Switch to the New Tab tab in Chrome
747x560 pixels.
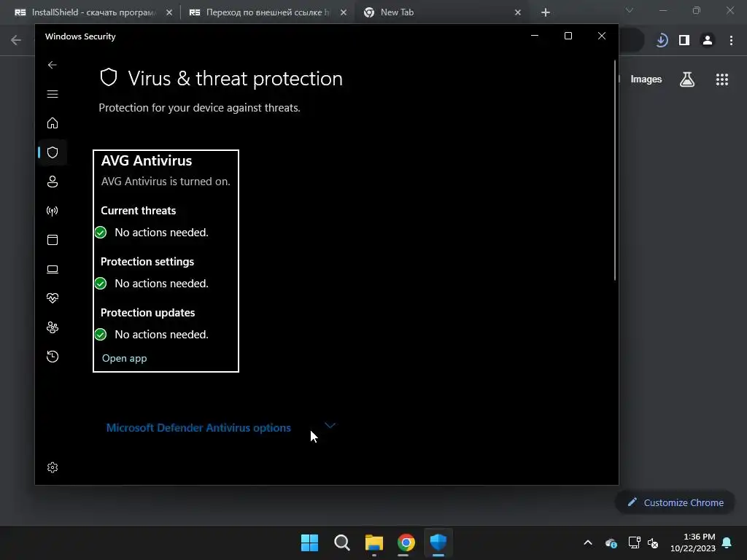[x=441, y=12]
